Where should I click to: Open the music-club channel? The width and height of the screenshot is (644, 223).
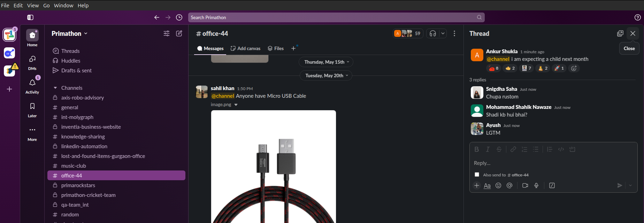pos(74,166)
